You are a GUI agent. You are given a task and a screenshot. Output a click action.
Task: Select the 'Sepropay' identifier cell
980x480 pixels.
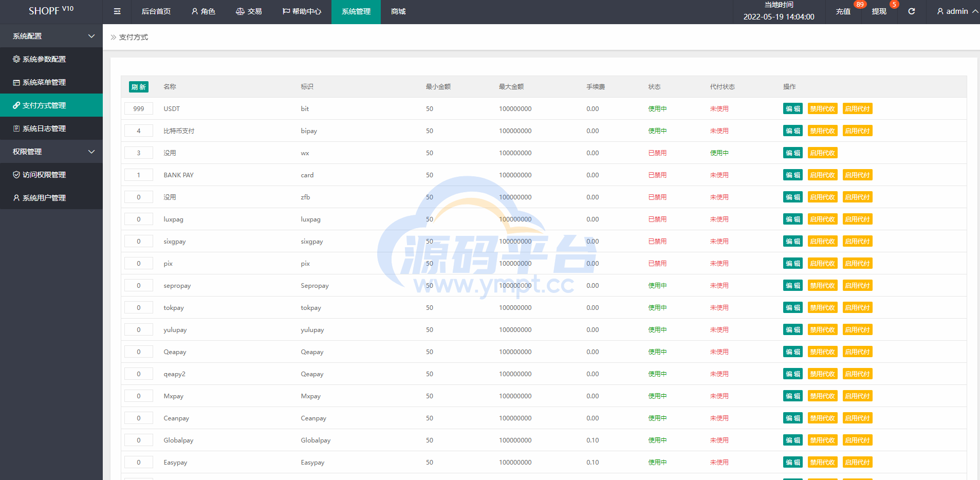pyautogui.click(x=315, y=285)
